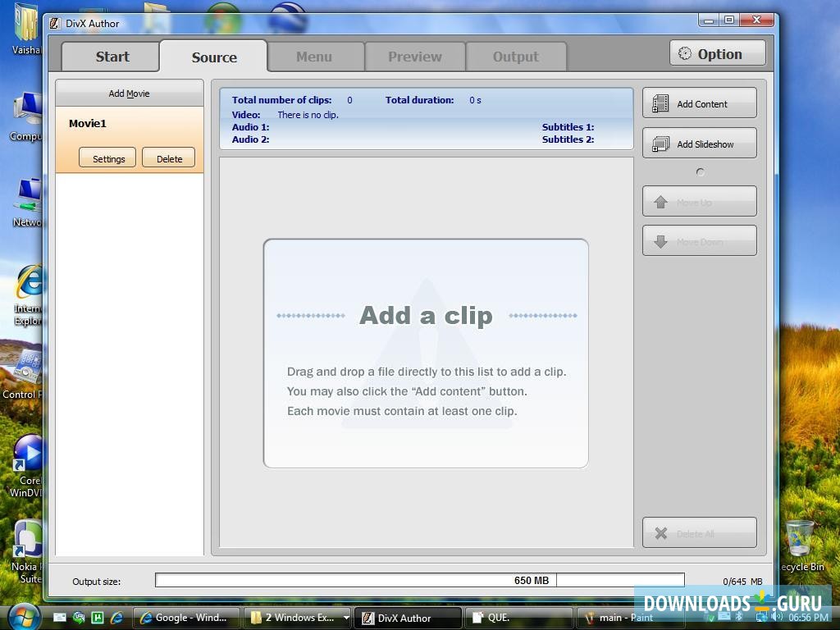Select the Corel WinDVD desktop icon

(x=27, y=466)
